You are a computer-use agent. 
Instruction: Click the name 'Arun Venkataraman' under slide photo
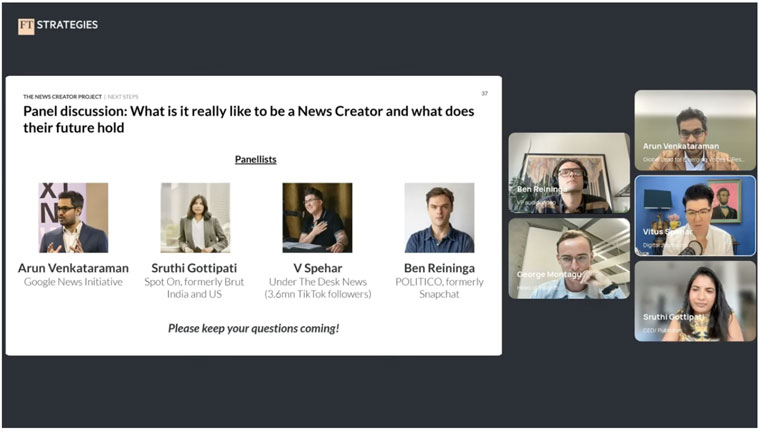pyautogui.click(x=73, y=268)
